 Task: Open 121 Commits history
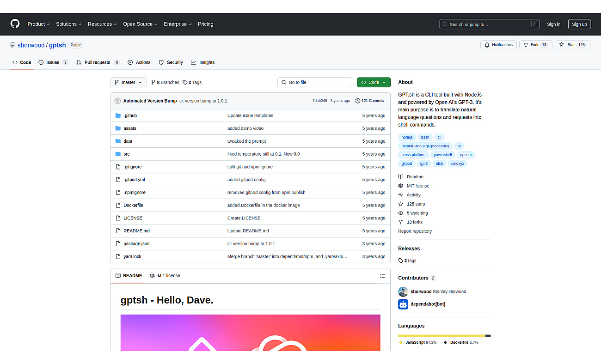[x=369, y=101]
